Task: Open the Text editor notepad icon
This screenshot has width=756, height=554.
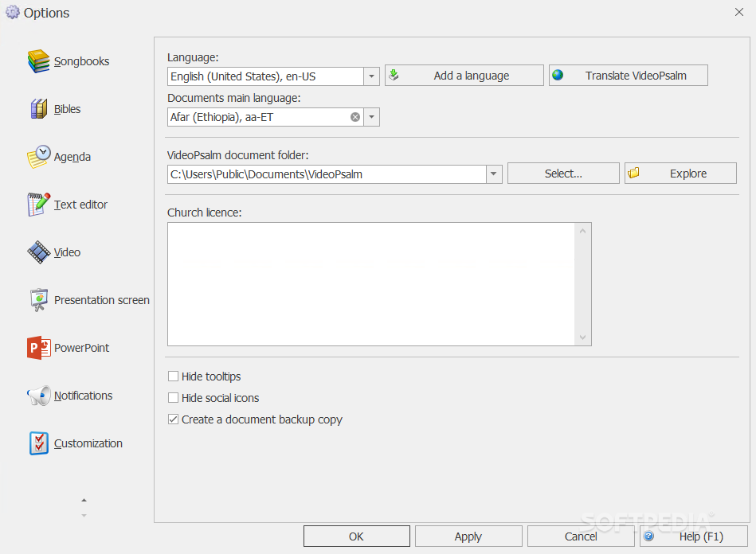Action: pyautogui.click(x=38, y=205)
